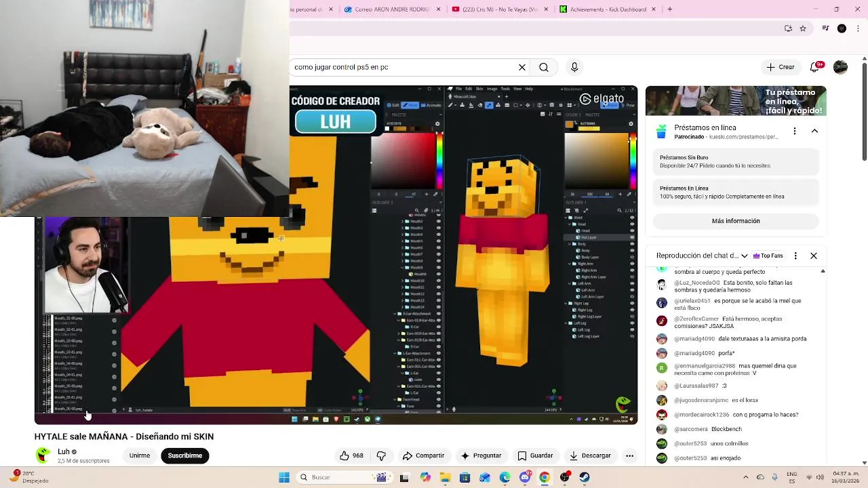Click the Compartir share button
Image resolution: width=868 pixels, height=488 pixels.
click(x=423, y=455)
